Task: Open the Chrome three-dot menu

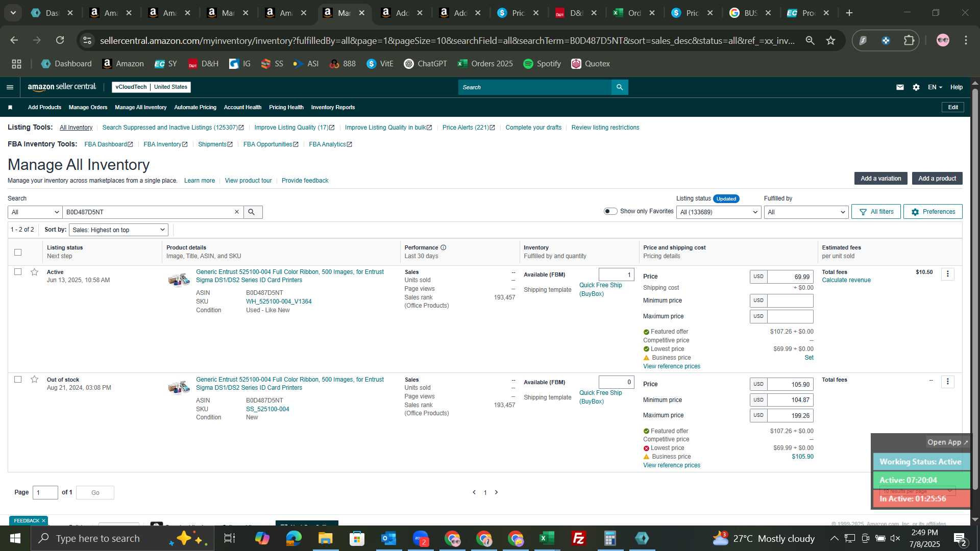Action: coord(966,40)
